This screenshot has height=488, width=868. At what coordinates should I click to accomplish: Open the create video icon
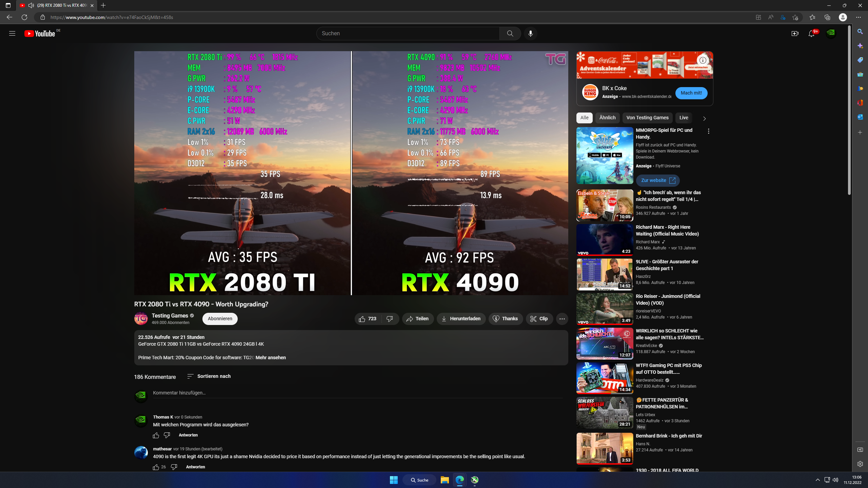795,34
